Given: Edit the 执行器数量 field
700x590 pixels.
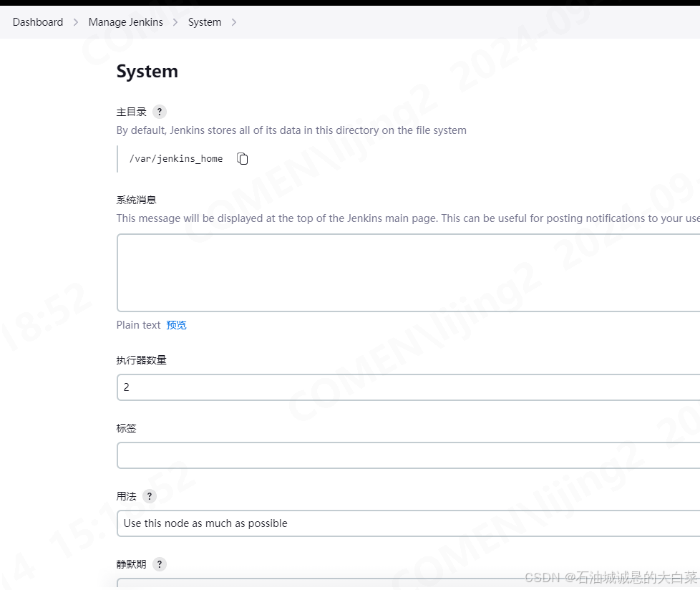Looking at the screenshot, I should [408, 387].
